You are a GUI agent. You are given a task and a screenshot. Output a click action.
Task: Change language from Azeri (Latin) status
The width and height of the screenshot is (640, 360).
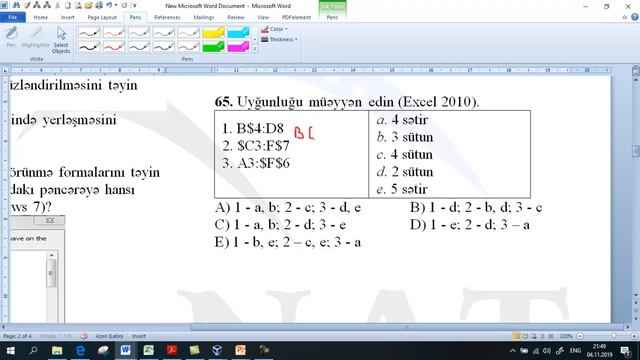pos(109,336)
